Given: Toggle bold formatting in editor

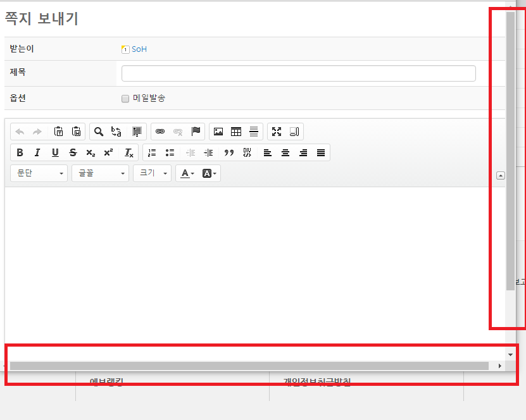Looking at the screenshot, I should pyautogui.click(x=20, y=152).
